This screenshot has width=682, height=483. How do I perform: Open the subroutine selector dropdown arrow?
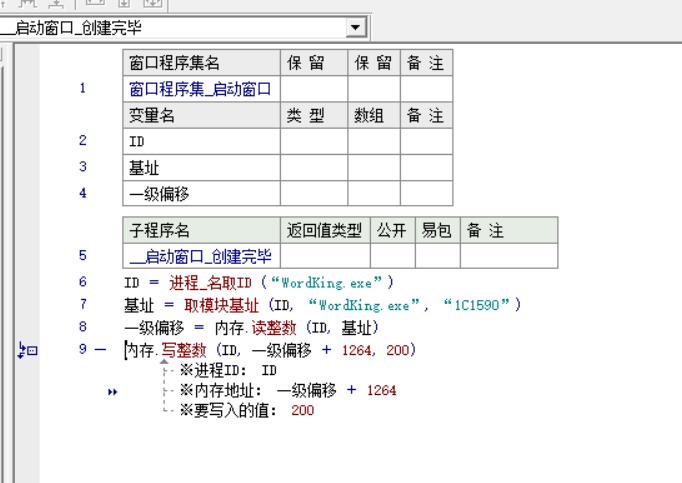356,28
